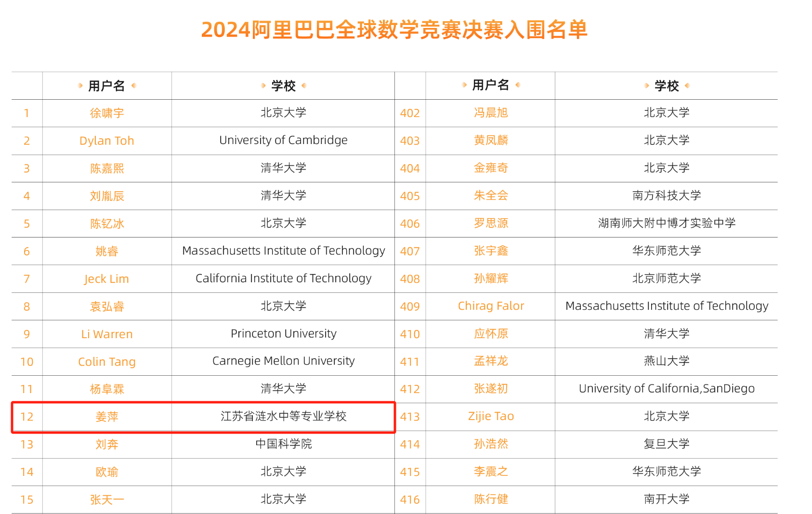Image resolution: width=812 pixels, height=514 pixels.
Task: Click rank number 402
Action: (410, 113)
